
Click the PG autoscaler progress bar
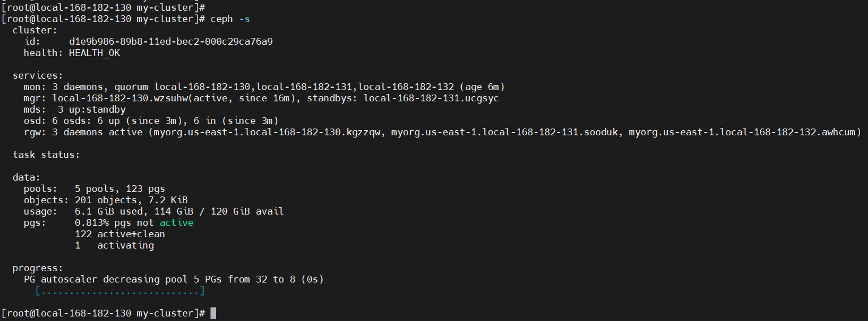[x=119, y=291]
